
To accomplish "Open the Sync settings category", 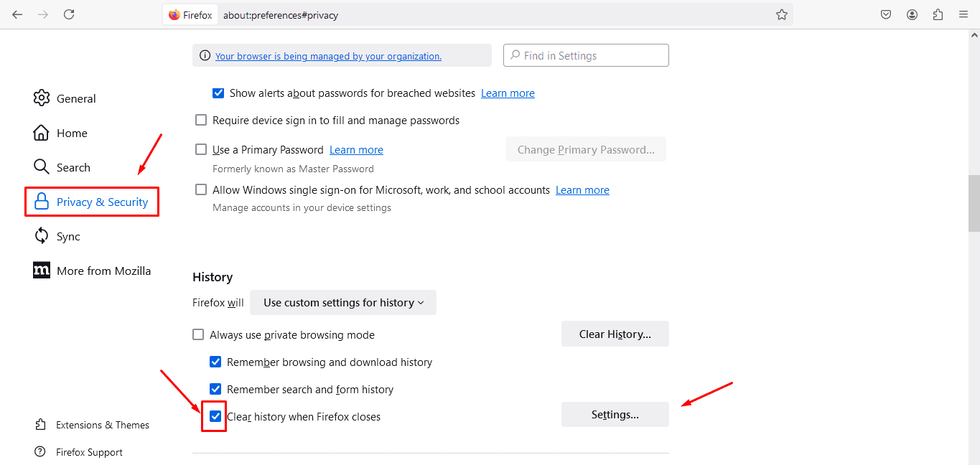I will click(x=68, y=236).
